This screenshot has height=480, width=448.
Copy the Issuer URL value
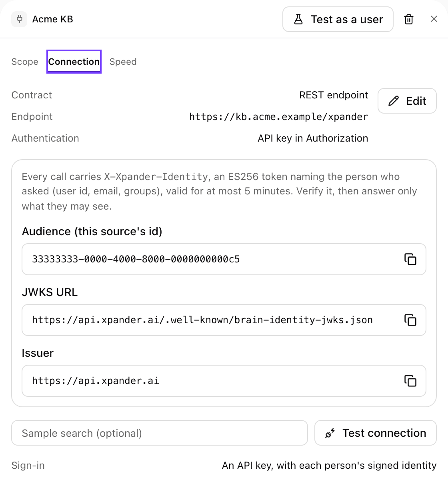coord(410,381)
